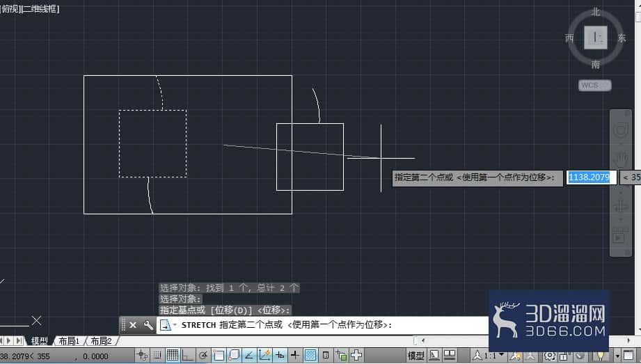
Task: Open command line customize wrench icon
Action: click(148, 325)
